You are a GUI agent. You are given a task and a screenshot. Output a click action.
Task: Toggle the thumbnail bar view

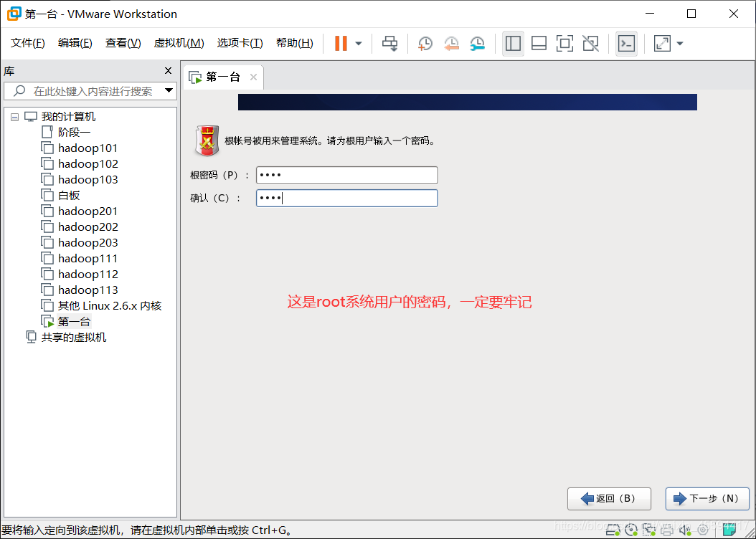539,43
